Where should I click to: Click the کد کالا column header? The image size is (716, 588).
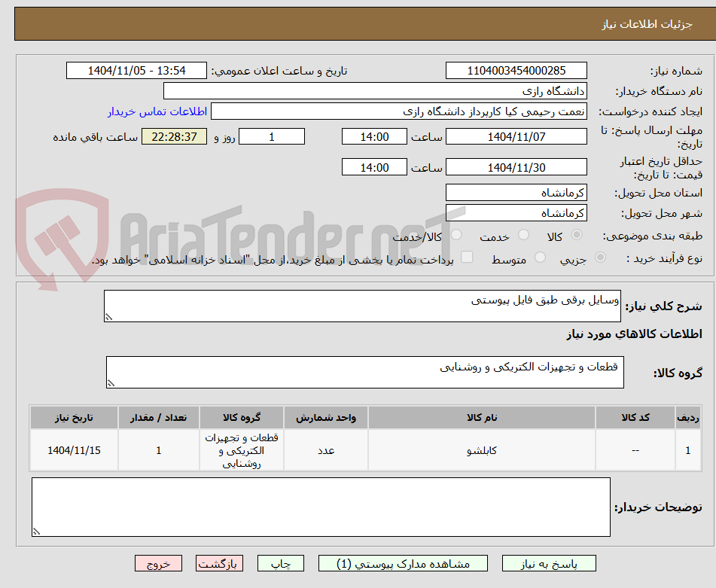[635, 418]
